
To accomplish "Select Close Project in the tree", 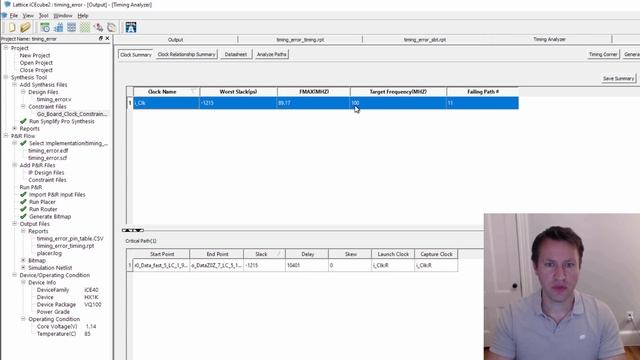I will pyautogui.click(x=36, y=70).
